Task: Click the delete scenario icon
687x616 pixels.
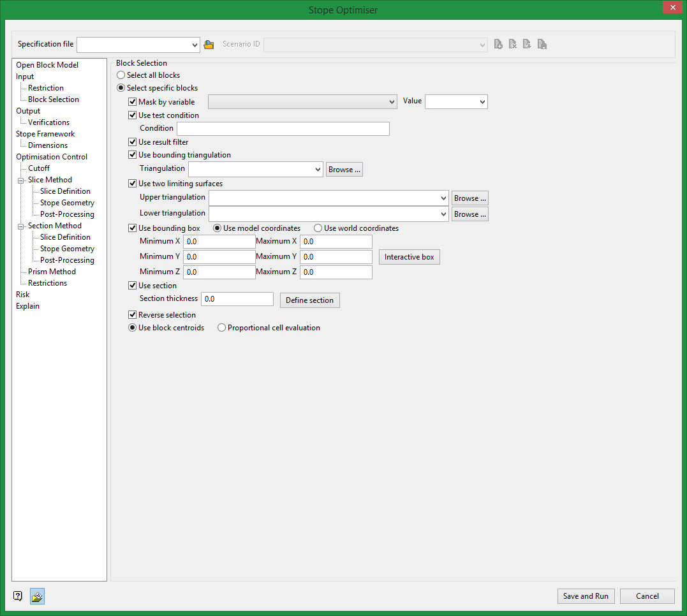Action: [513, 45]
